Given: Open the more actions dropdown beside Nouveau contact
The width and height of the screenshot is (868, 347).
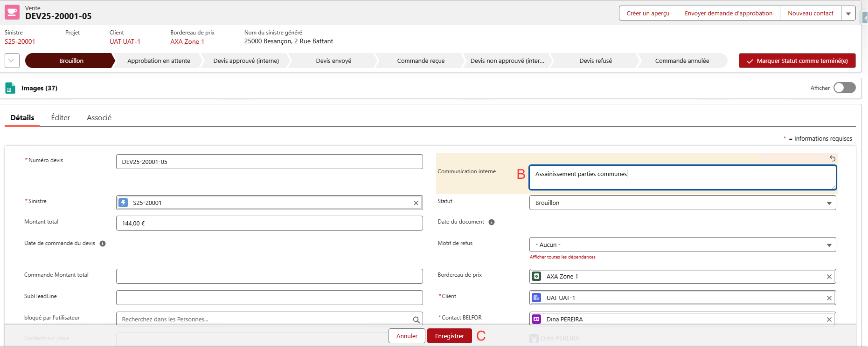Looking at the screenshot, I should pos(848,14).
